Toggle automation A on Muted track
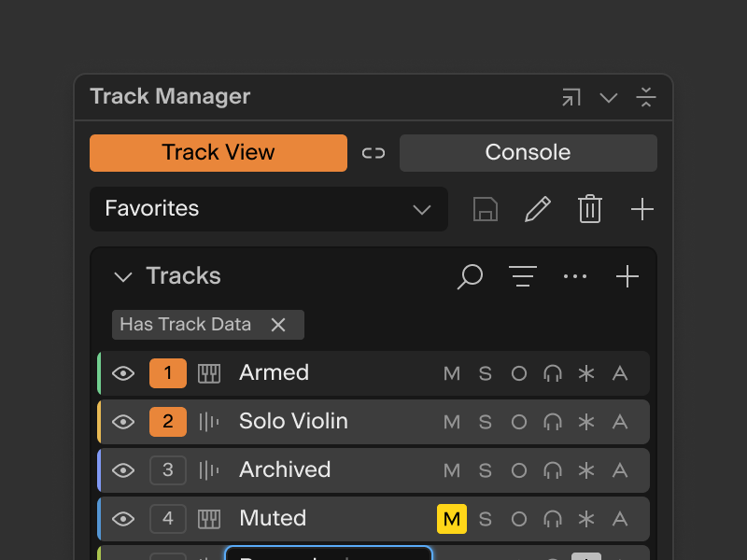Screen dimensions: 747x560 pos(620,520)
